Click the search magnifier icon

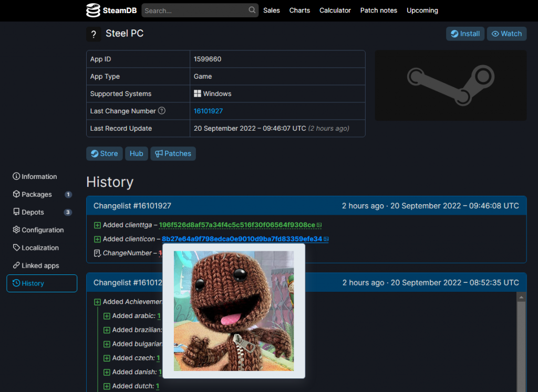pyautogui.click(x=252, y=10)
